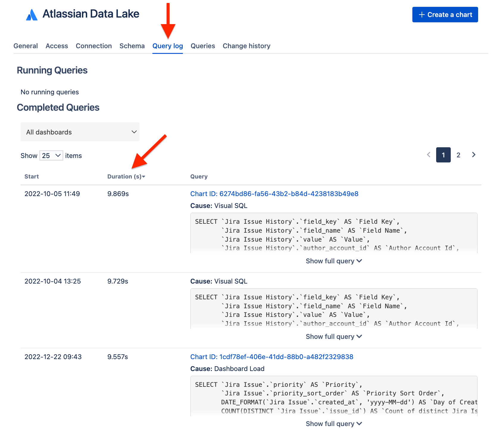This screenshot has height=432, width=504.
Task: Click the 2022-10-05 11:49 start time
Action: [x=52, y=194]
